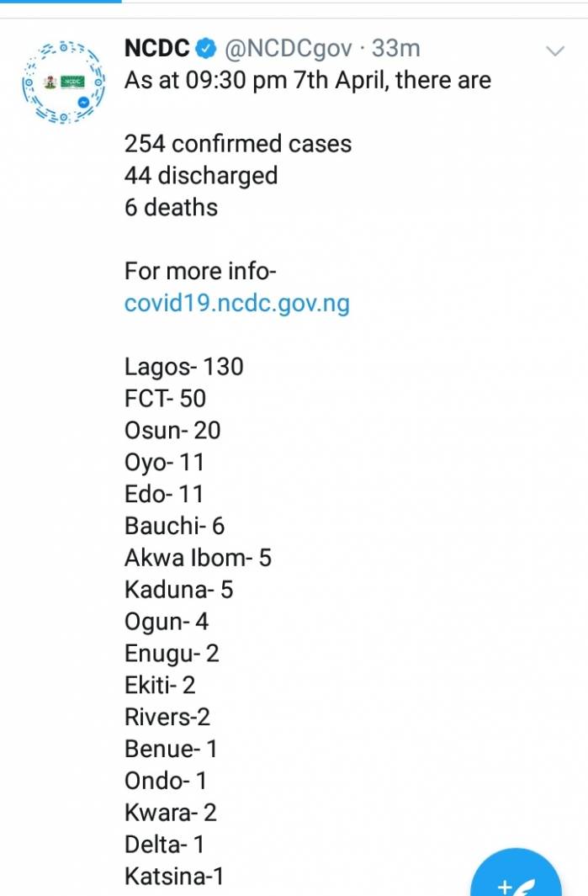Screen dimensions: 588x896
Task: Tap the '254 confirmed cases' line
Action: (238, 143)
